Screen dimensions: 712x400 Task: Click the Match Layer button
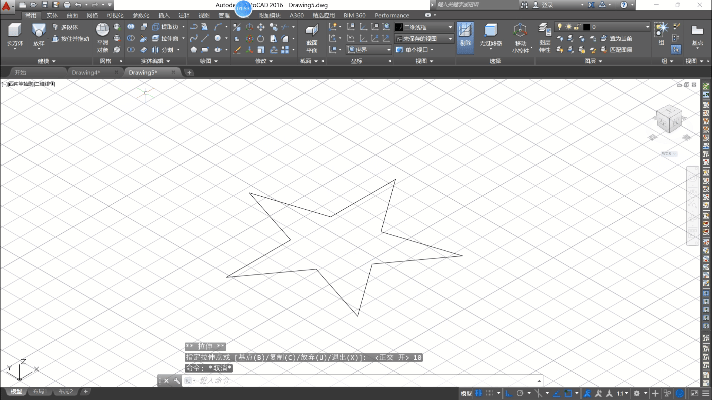tap(616, 49)
